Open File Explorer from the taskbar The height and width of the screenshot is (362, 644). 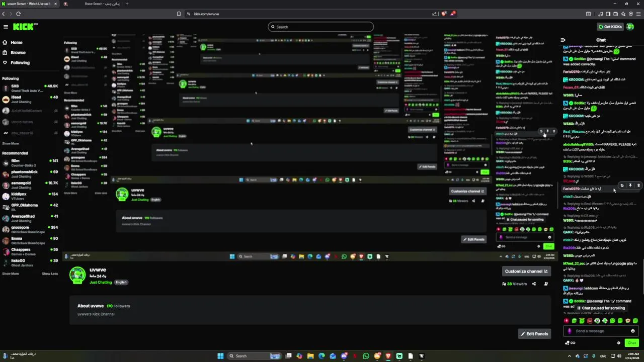point(310,356)
